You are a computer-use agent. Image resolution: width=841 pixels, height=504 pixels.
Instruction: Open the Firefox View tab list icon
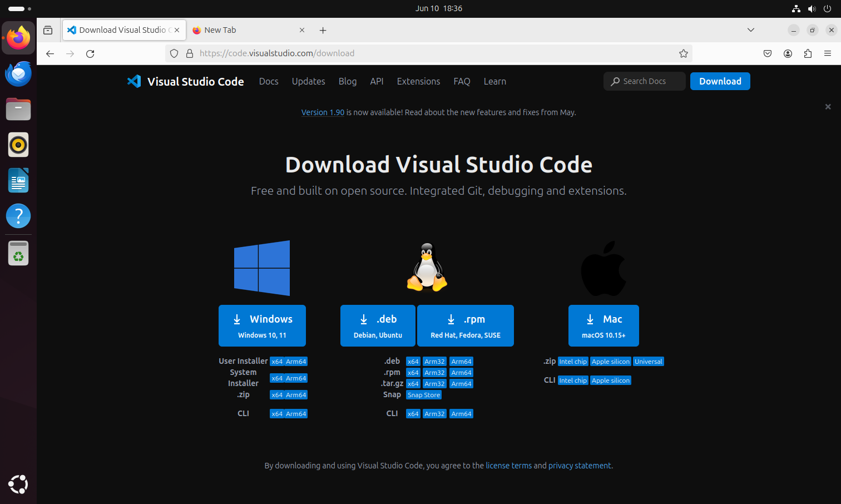coord(48,30)
